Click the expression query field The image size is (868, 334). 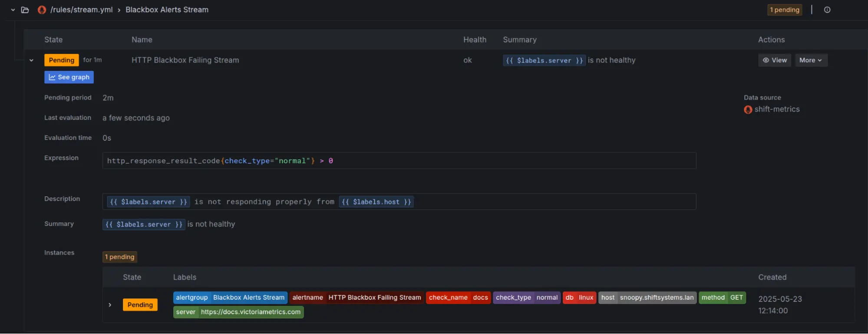[x=399, y=161]
